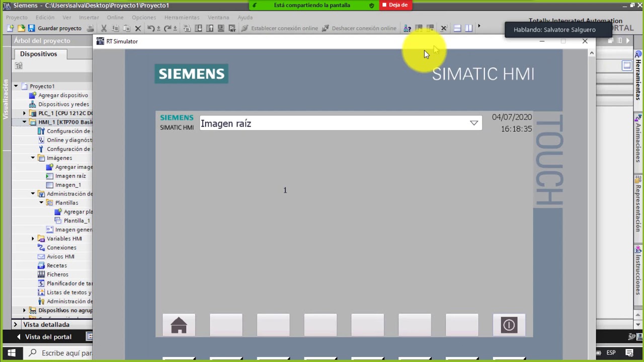Click the cut scissors icon
This screenshot has width=644, height=362.
pyautogui.click(x=104, y=28)
